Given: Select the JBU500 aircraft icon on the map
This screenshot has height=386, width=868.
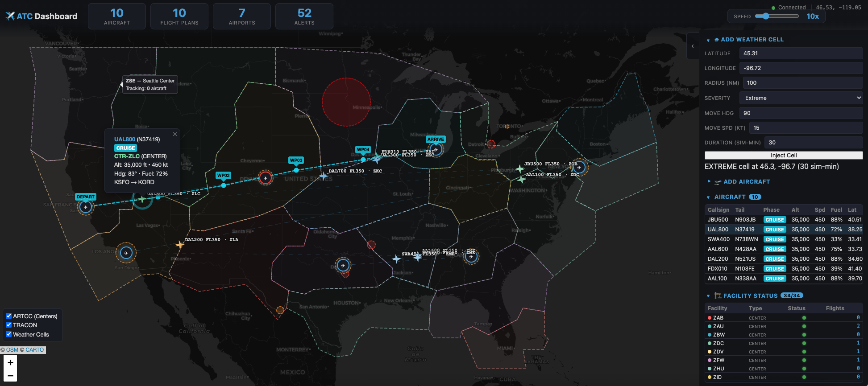Looking at the screenshot, I should pos(520,168).
